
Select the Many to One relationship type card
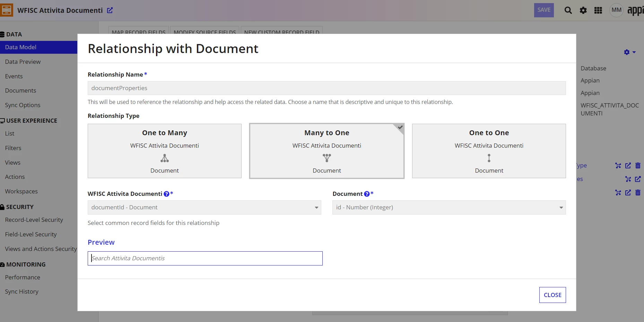327,151
